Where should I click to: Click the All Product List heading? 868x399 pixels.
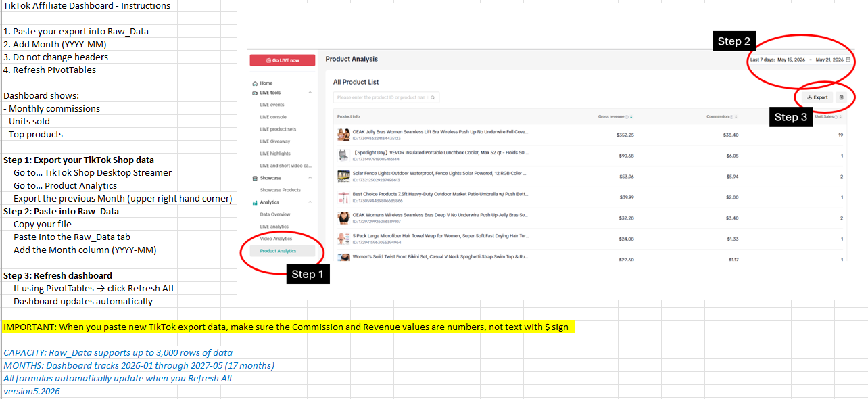pos(356,82)
